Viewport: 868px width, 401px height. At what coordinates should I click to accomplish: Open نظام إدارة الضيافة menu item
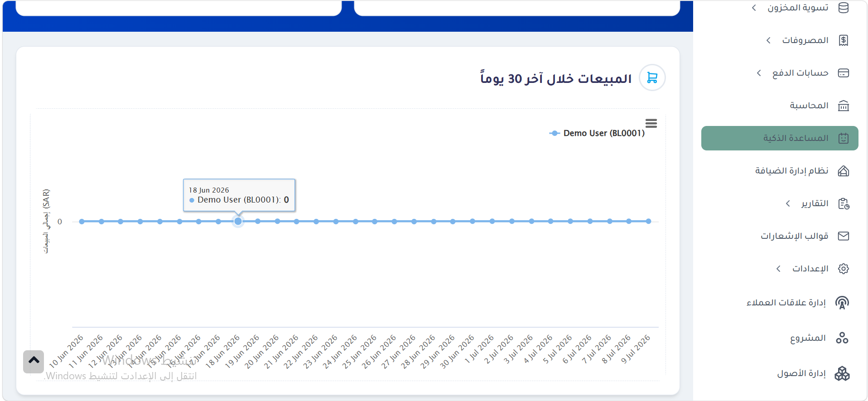[791, 171]
